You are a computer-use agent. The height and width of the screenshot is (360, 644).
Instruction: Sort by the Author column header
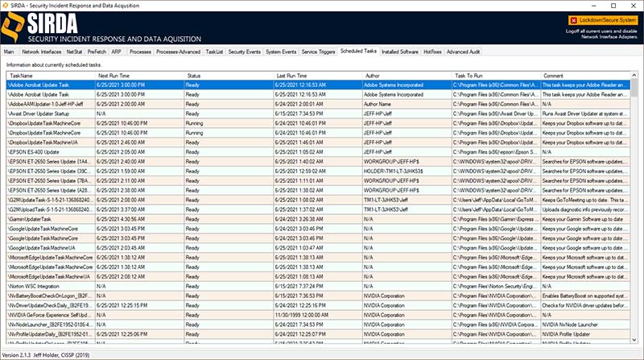point(407,76)
